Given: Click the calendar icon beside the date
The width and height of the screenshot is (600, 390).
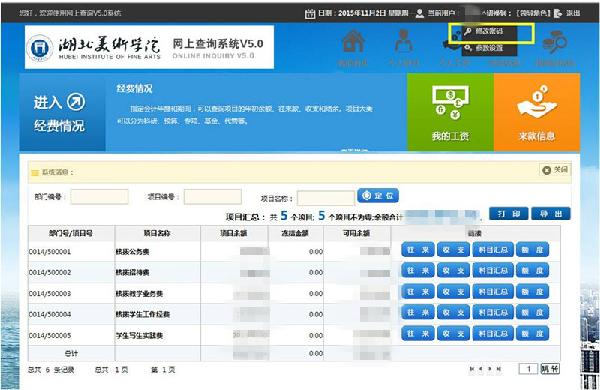Looking at the screenshot, I should (310, 14).
